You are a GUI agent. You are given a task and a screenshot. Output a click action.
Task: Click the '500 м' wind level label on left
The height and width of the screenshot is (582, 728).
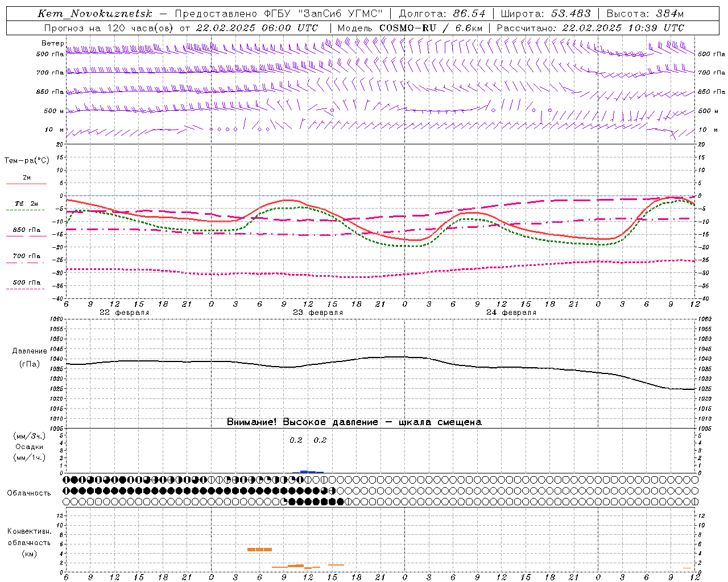[54, 111]
